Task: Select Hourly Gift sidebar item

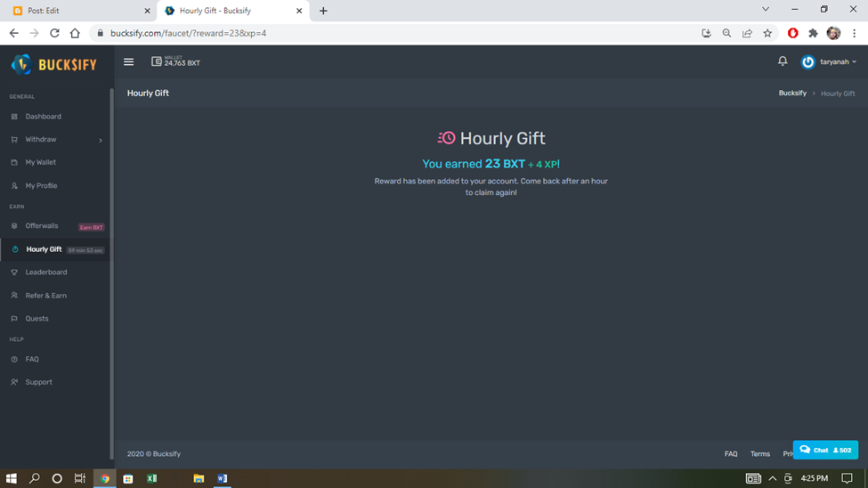Action: click(x=44, y=249)
